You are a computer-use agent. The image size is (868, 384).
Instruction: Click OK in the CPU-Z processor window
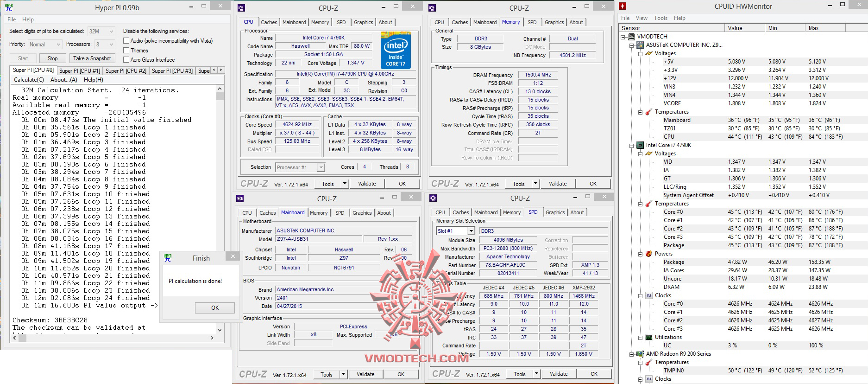pyautogui.click(x=402, y=184)
